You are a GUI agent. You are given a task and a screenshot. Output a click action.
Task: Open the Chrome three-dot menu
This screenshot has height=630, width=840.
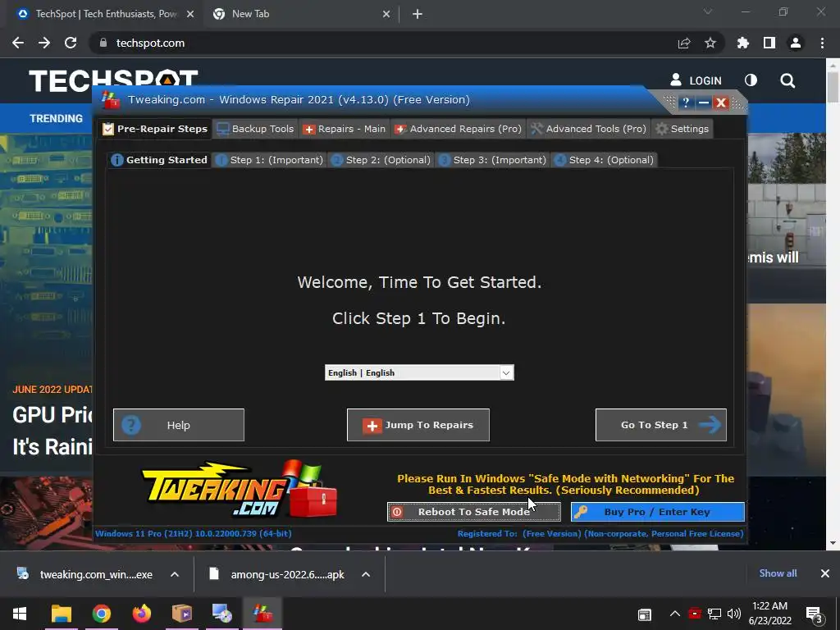tap(822, 43)
